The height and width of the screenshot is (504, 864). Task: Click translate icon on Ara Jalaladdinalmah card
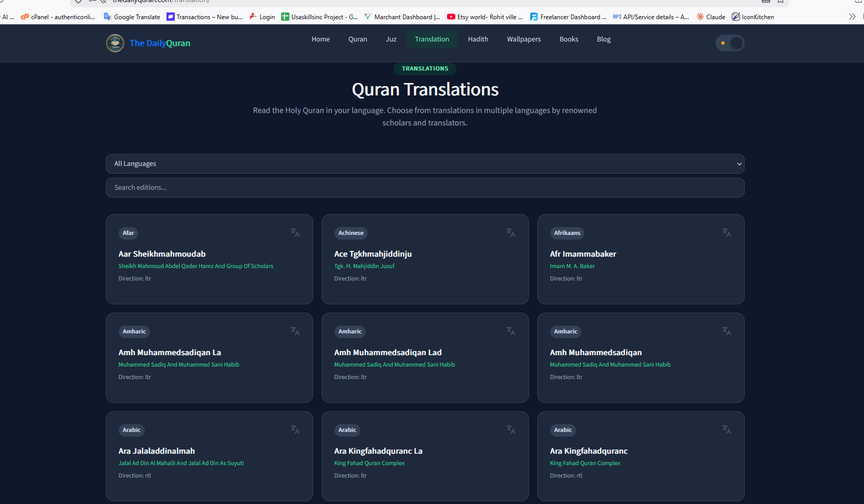point(295,430)
